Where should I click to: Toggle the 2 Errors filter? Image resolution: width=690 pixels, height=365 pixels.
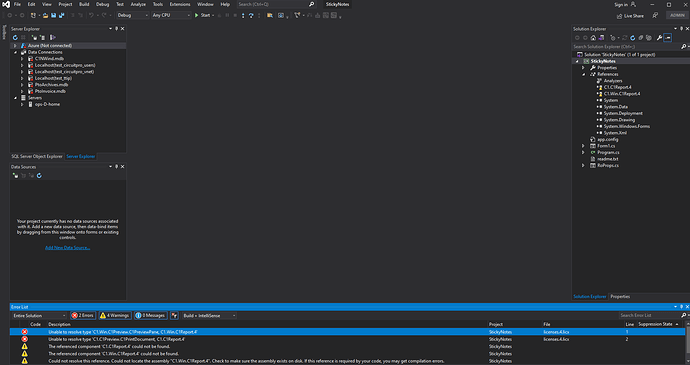[83, 315]
